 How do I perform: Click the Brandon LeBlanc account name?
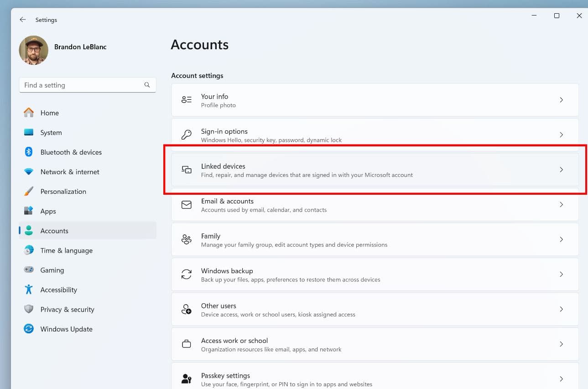(80, 47)
